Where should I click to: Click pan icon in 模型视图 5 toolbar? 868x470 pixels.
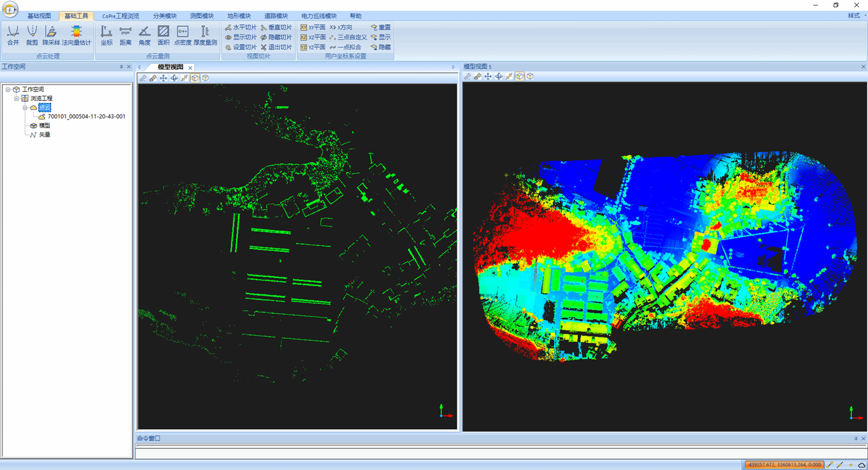[x=488, y=76]
